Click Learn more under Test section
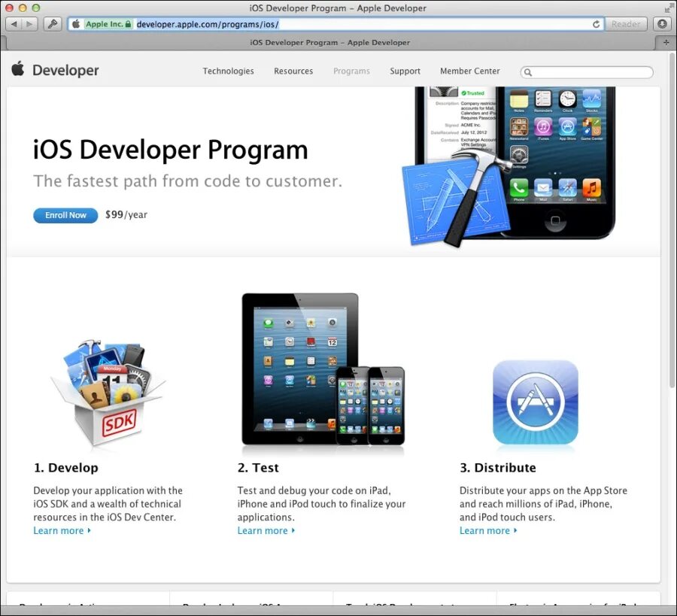 [x=263, y=530]
